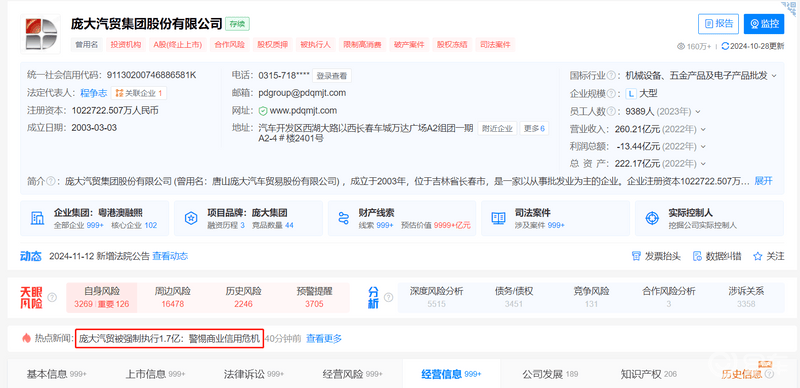800x388 pixels.
Task: Switch to the 历史信息 tab
Action: (747, 374)
